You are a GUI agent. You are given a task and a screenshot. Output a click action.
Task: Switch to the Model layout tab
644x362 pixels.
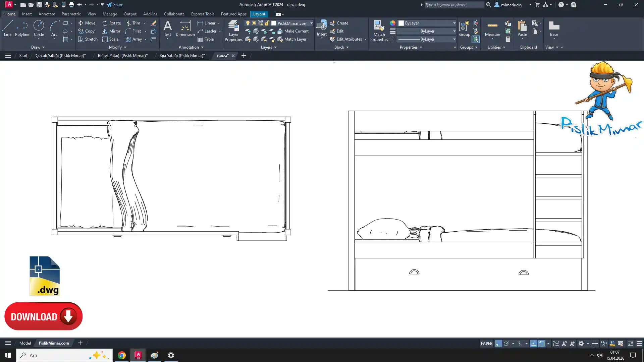(25, 343)
